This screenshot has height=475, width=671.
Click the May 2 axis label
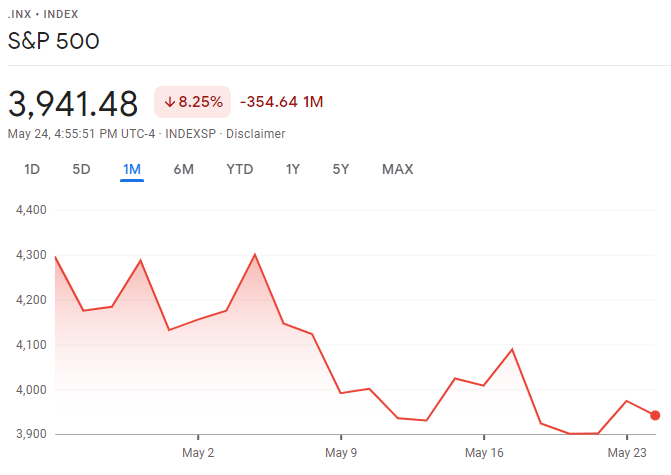click(198, 453)
